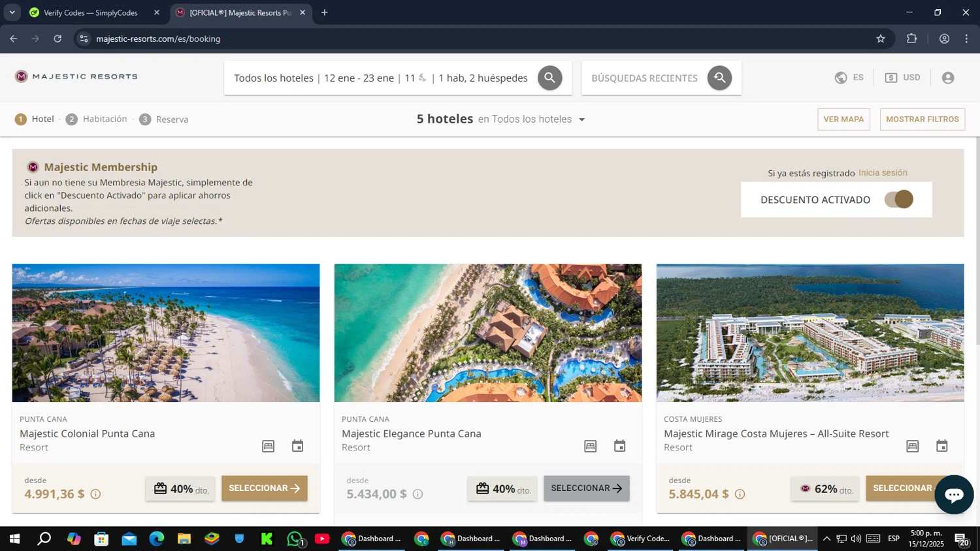Select Majestic Mirage Costa Mujeres hotel

coord(909,488)
